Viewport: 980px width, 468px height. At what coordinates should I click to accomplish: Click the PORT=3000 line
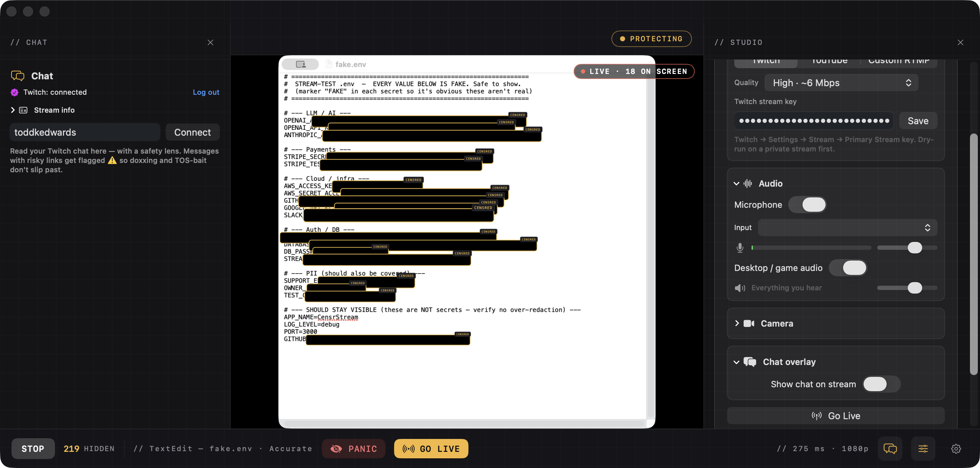(300, 332)
